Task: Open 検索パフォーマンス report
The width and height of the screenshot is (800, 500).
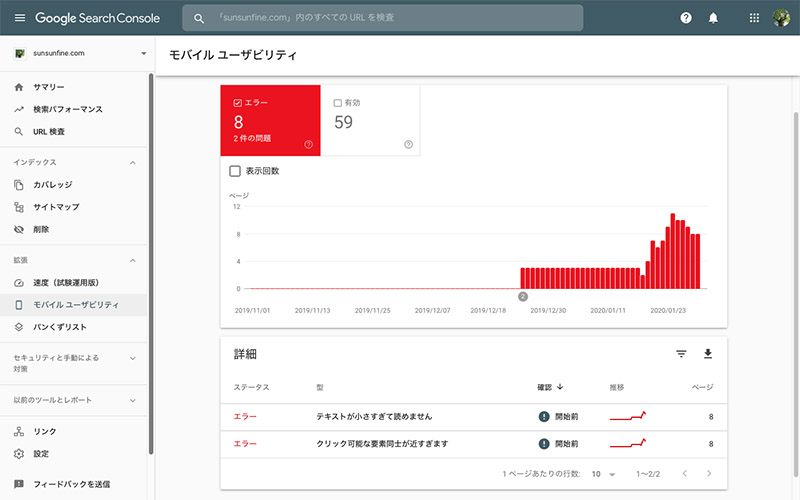Action: (73, 109)
